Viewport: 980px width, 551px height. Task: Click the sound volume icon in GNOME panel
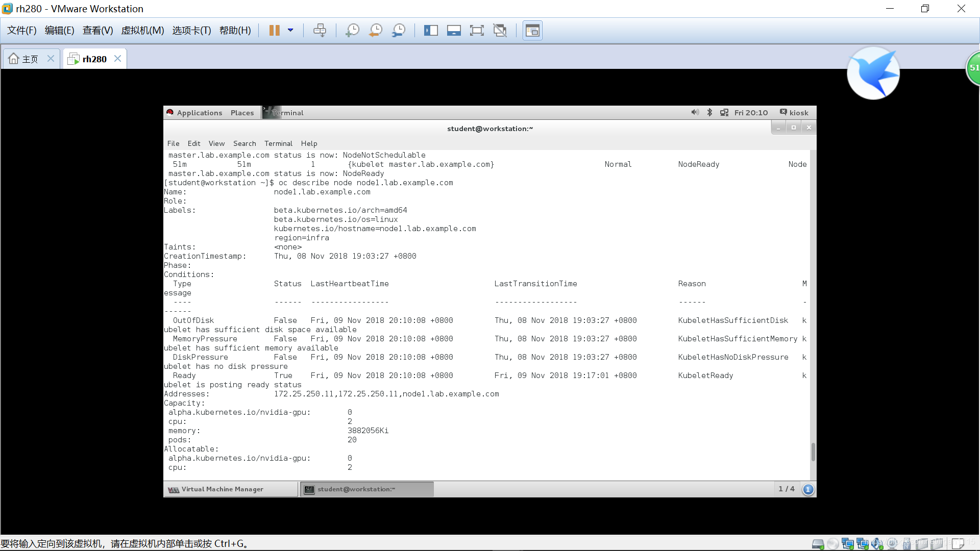(x=695, y=112)
